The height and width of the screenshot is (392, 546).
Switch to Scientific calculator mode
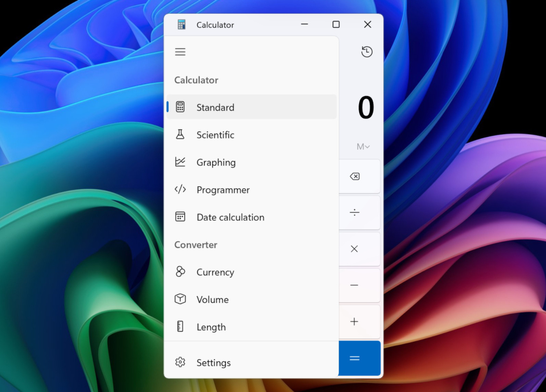[252, 135]
